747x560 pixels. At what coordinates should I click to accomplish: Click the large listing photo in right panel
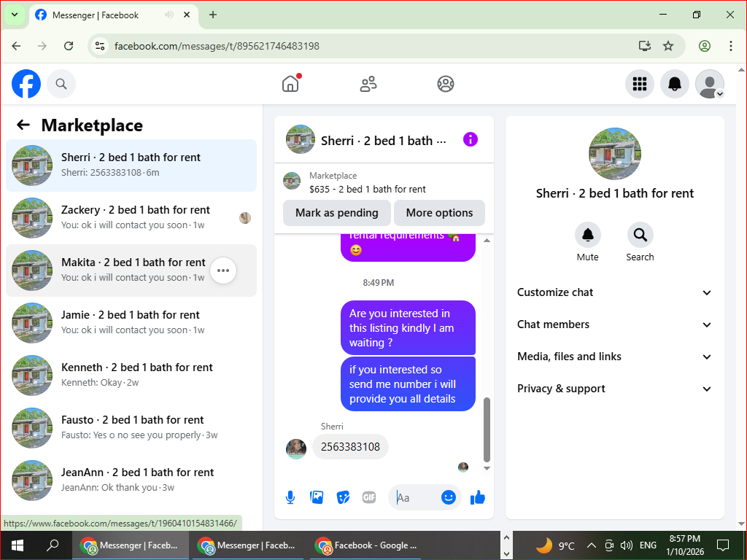coord(614,153)
